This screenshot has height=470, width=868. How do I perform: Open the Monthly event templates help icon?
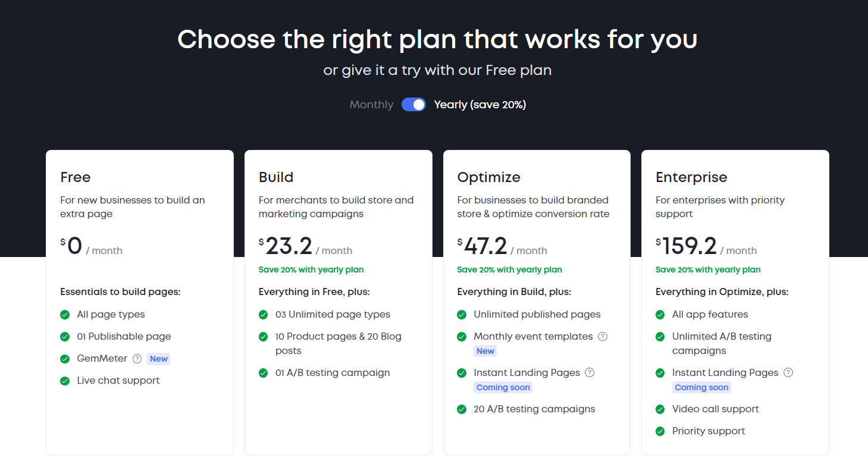(603, 336)
